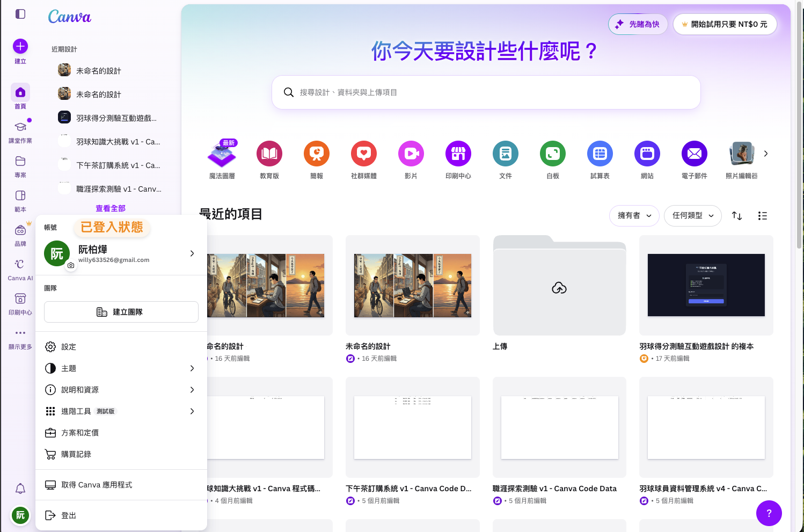Open 購買記錄 menu item
The image size is (804, 532).
(x=121, y=454)
